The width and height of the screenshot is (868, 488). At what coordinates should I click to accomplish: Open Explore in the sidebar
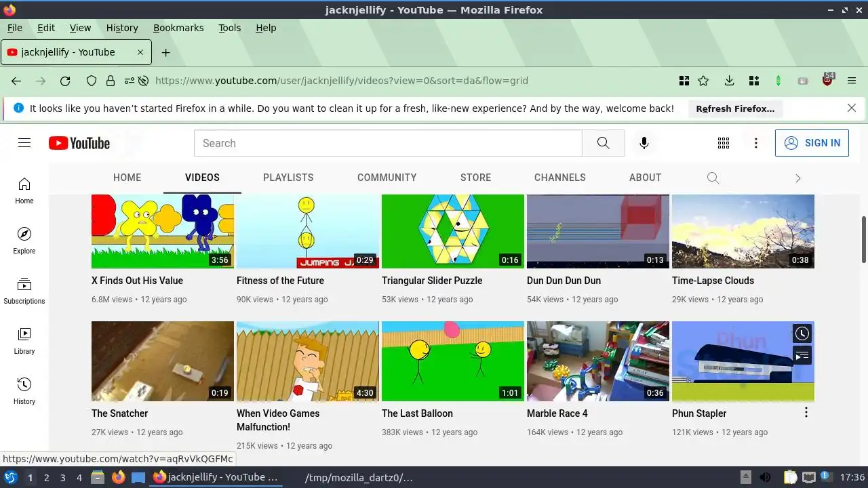coord(24,241)
